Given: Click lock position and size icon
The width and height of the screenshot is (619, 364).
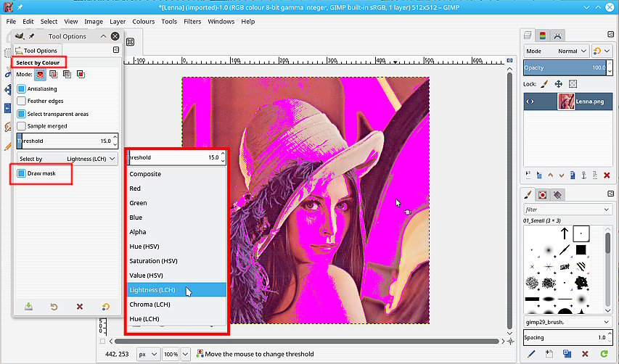Looking at the screenshot, I should (x=558, y=83).
